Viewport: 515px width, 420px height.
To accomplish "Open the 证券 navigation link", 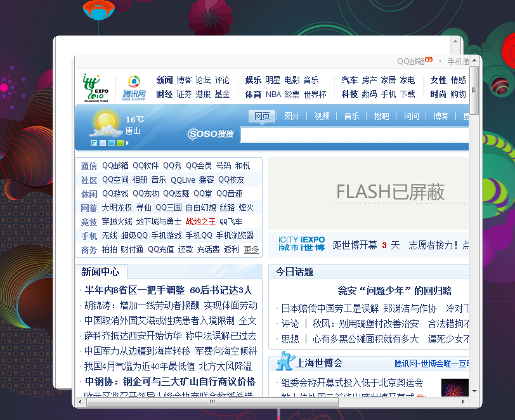I will (x=184, y=95).
